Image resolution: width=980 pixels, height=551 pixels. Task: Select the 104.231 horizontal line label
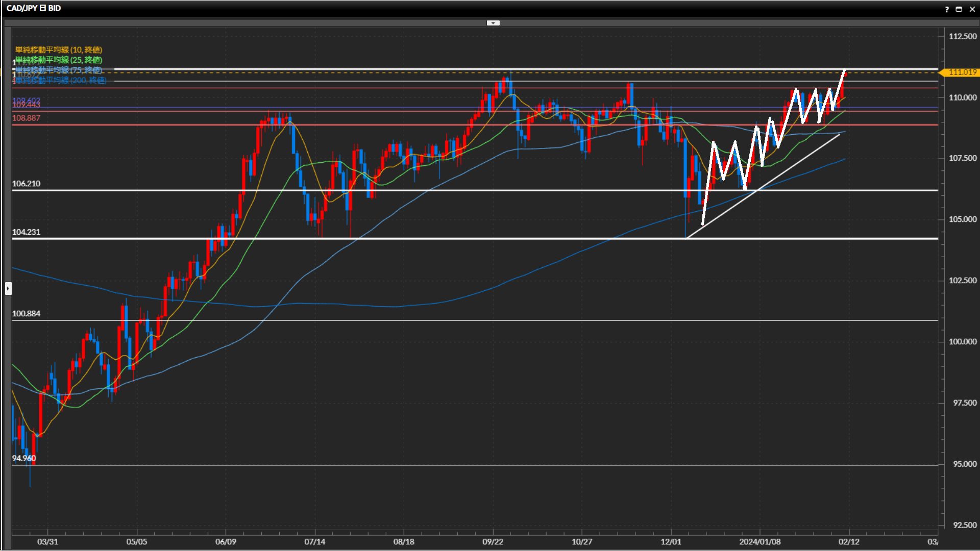(x=26, y=232)
